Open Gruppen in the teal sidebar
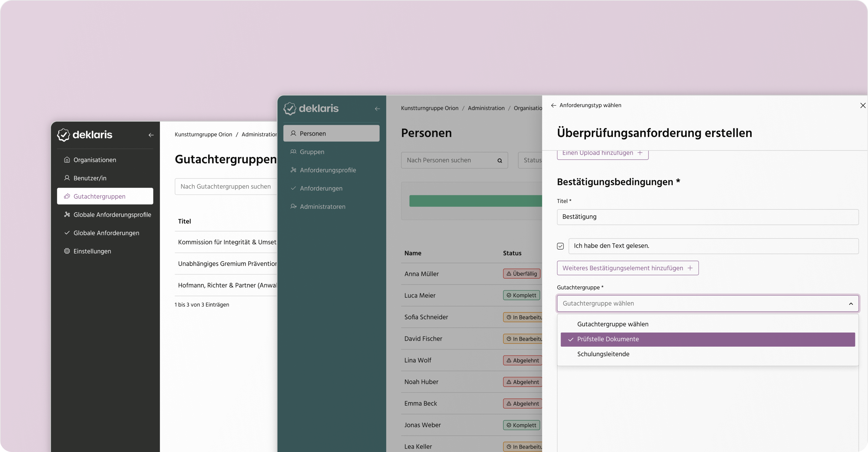Viewport: 868px width, 452px height. coord(312,152)
